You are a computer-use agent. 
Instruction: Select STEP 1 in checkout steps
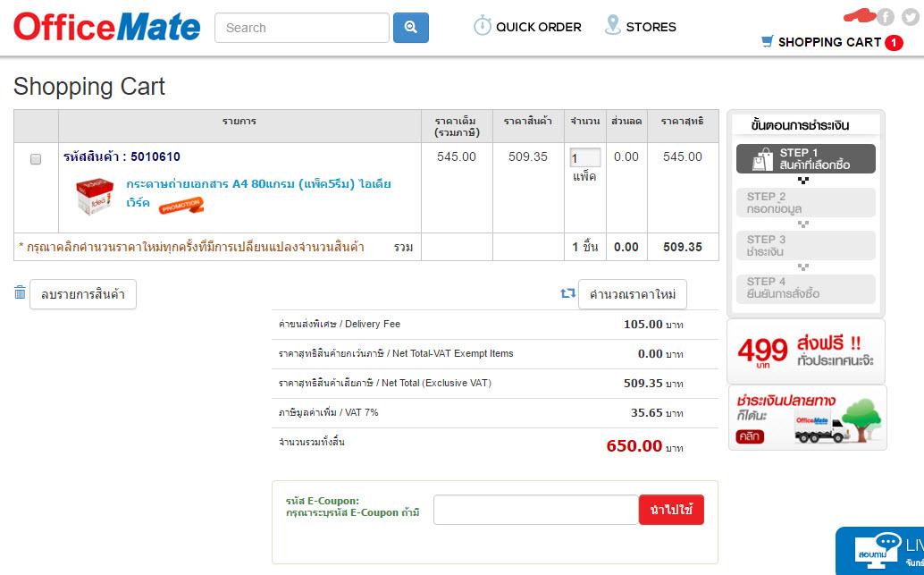coord(806,159)
